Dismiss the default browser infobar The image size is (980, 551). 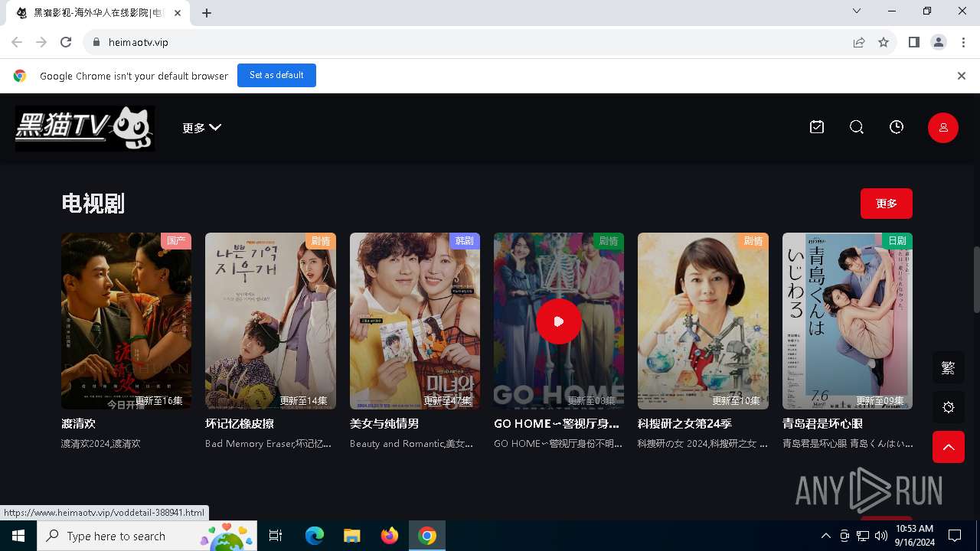(962, 76)
